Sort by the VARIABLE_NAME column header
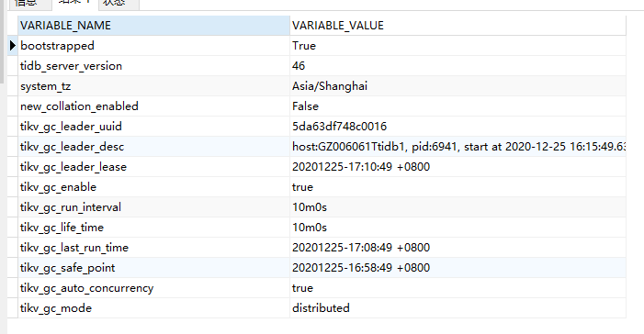The width and height of the screenshot is (644, 334). coord(154,26)
